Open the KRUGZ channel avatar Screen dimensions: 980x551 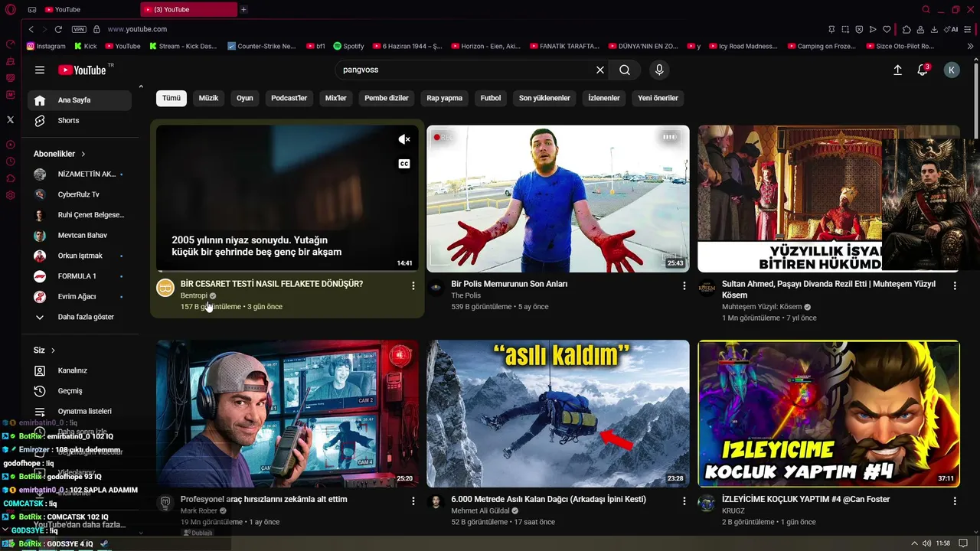coord(707,503)
